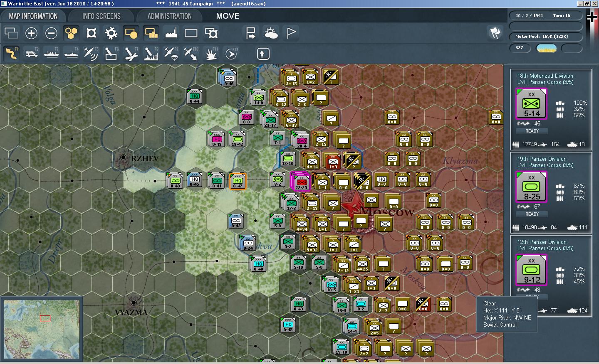Click READY status of 19th Panzer Division
The width and height of the screenshot is (599, 364).
pos(532,214)
